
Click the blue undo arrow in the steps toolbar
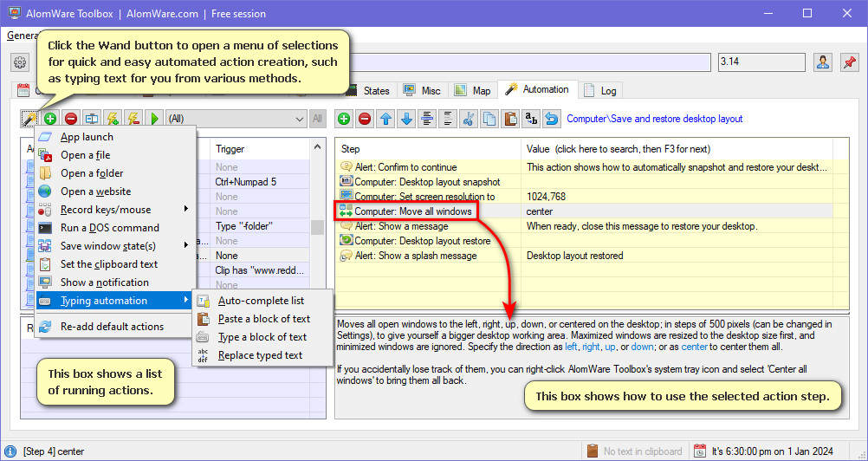coord(551,119)
